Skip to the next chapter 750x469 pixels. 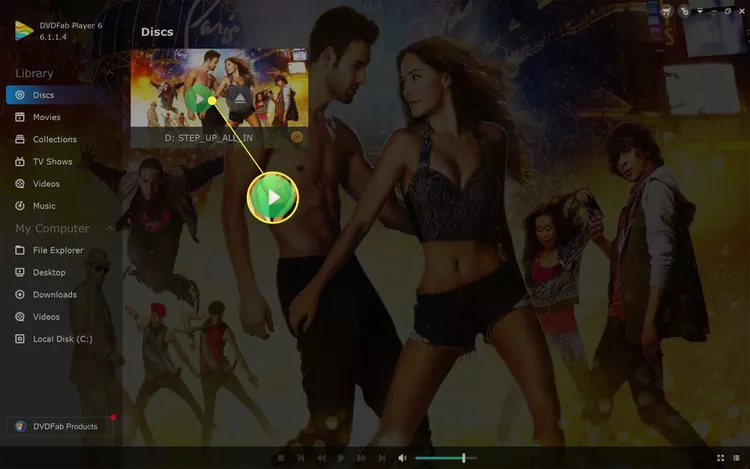(382, 458)
